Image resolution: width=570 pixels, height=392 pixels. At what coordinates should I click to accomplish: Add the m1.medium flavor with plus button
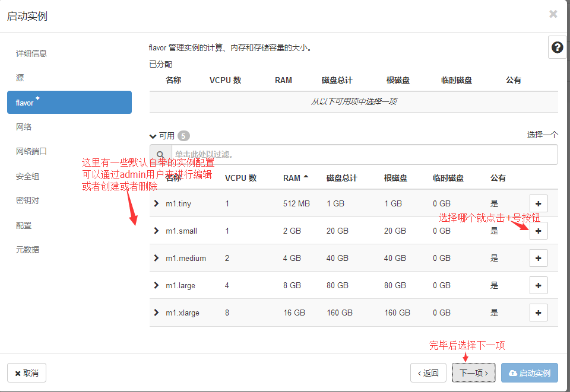pos(538,258)
